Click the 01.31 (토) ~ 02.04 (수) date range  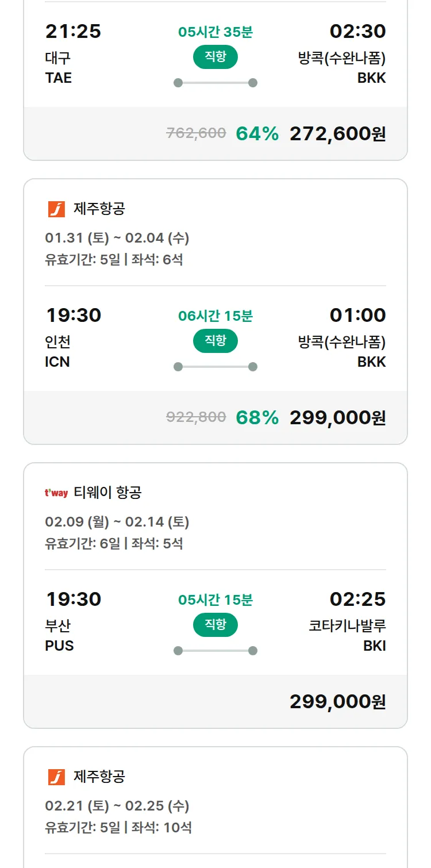[117, 238]
